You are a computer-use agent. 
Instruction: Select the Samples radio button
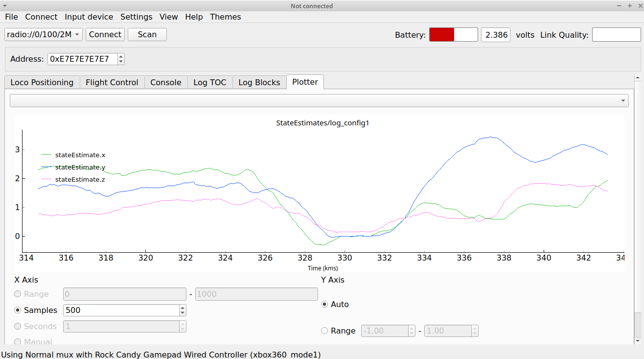(x=18, y=310)
